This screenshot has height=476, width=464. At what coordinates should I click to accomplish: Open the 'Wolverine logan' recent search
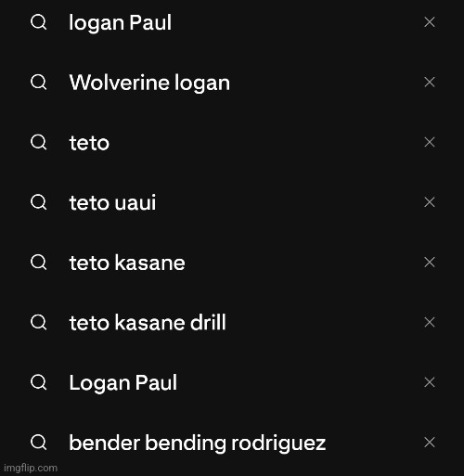[149, 83]
